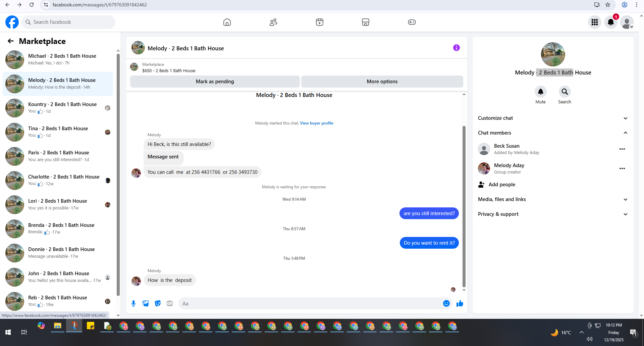The height and width of the screenshot is (346, 644).
Task: Click the conversation vertical scrollbar
Action: 464,206
